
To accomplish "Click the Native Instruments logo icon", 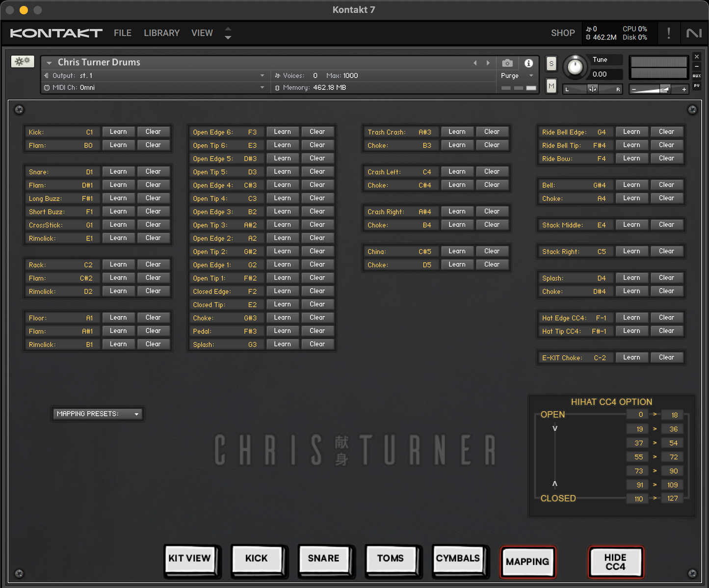I will (694, 33).
